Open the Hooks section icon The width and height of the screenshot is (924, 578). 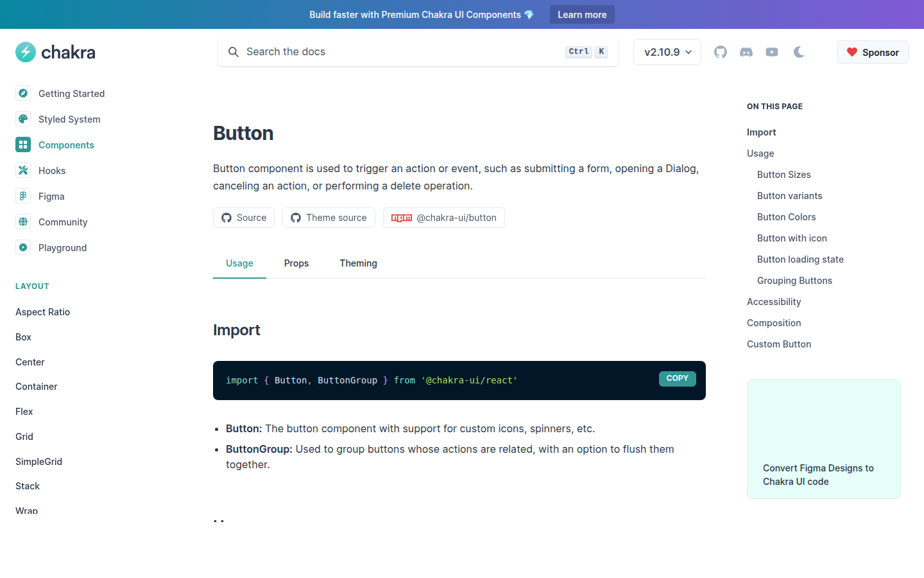pos(23,170)
